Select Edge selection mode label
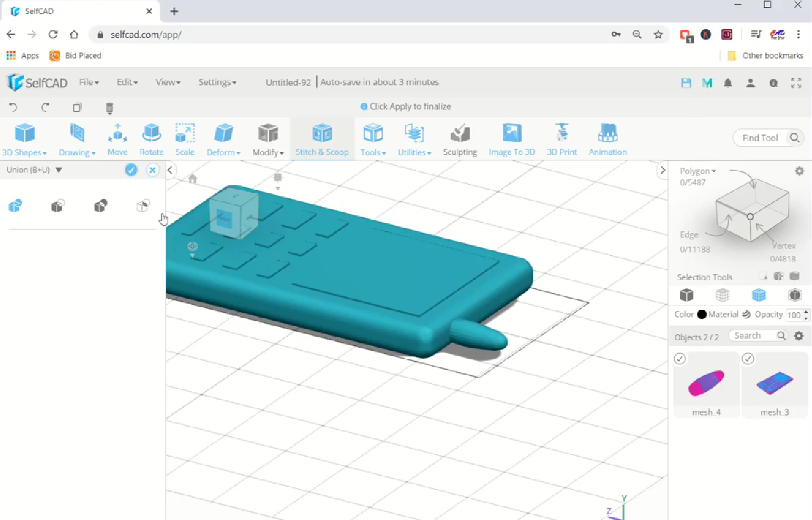 (689, 234)
